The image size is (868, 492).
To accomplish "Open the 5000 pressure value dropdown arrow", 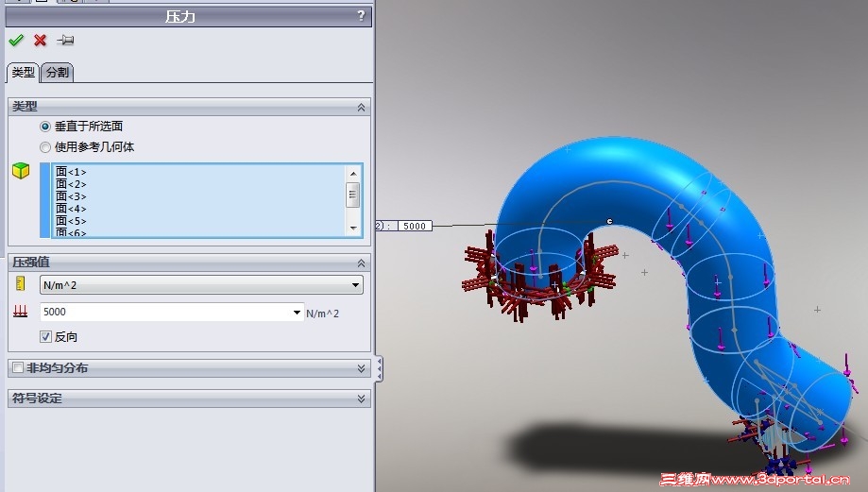I will click(297, 313).
